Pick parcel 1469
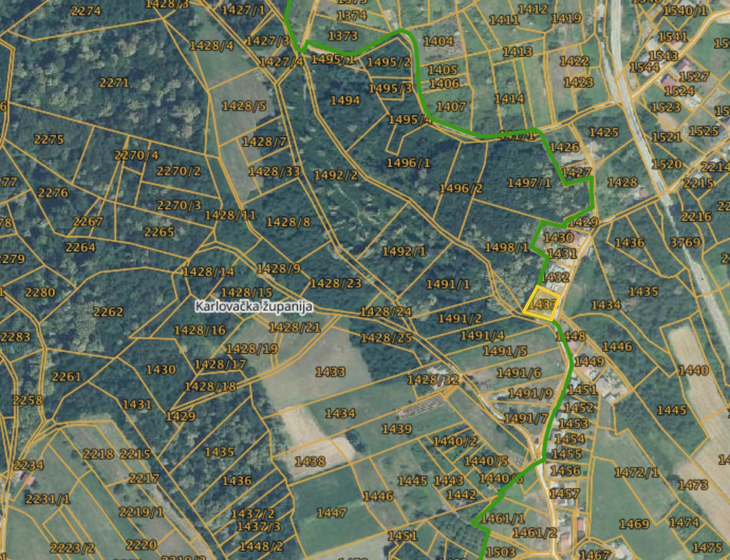The image size is (730, 560). 634,524
